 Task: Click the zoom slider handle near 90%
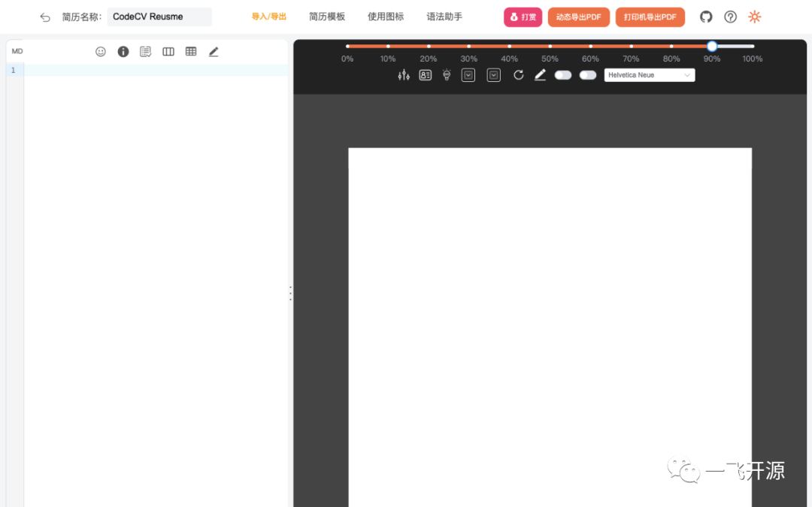[712, 46]
